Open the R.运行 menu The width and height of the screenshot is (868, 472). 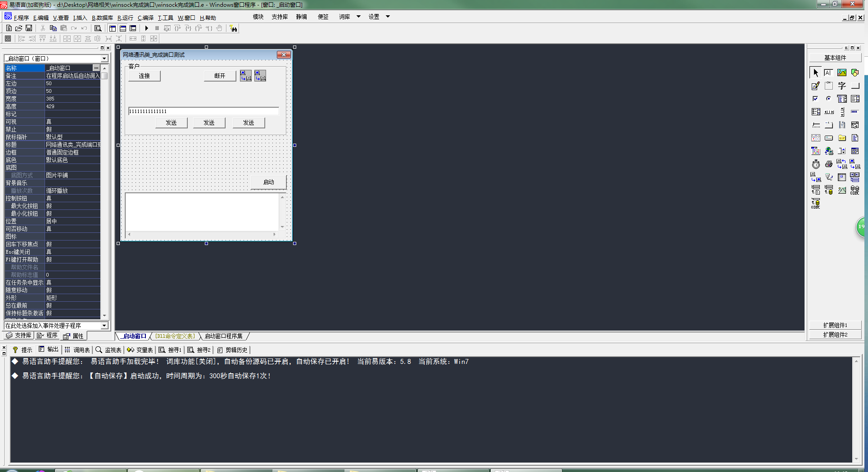(125, 18)
